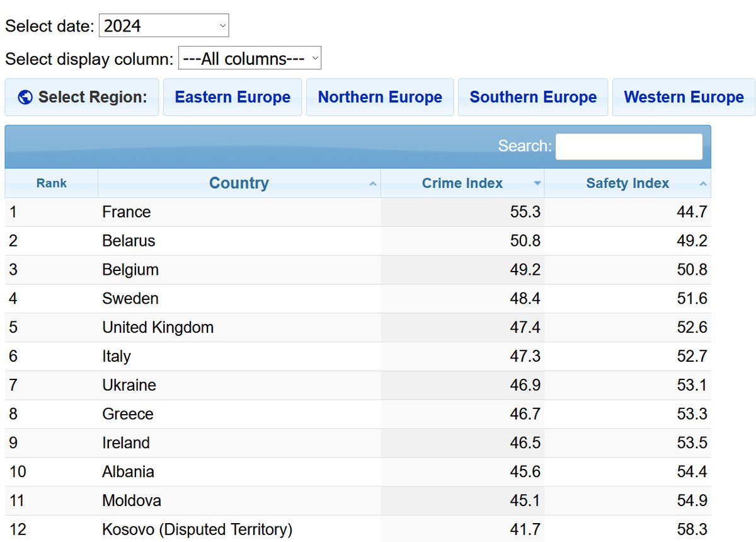Click Albania's safety index value 54.4
The height and width of the screenshot is (542, 756).
(692, 472)
